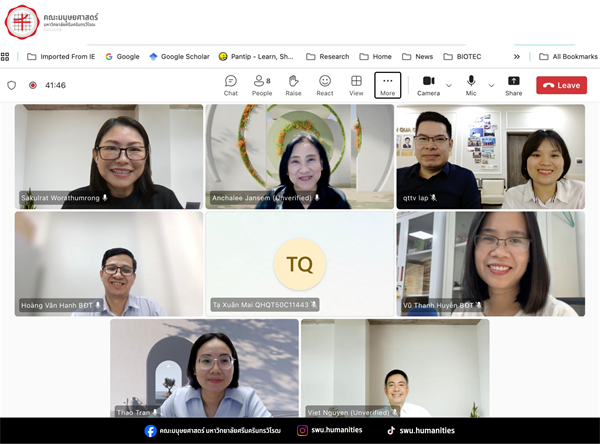Click the recording indicator dot

tap(32, 86)
